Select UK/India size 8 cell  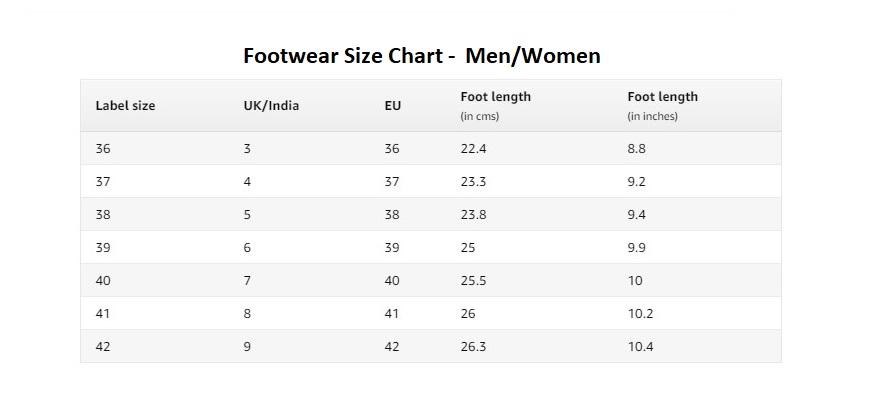247,313
